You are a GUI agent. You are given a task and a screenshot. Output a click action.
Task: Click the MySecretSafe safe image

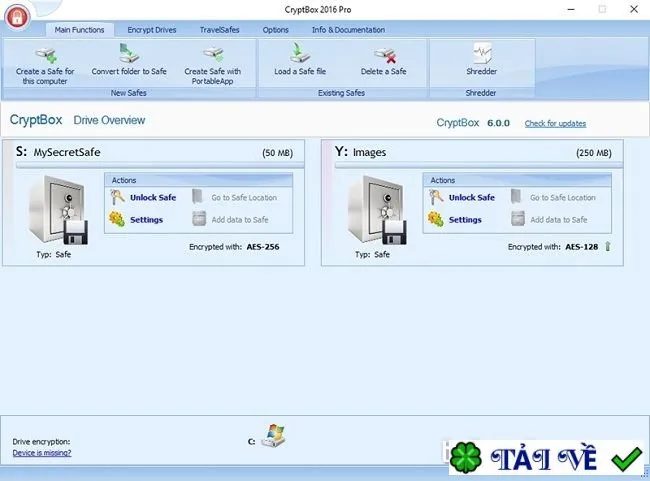pyautogui.click(x=58, y=210)
